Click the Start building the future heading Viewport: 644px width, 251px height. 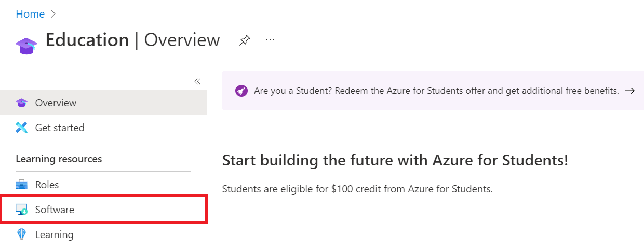coord(395,160)
